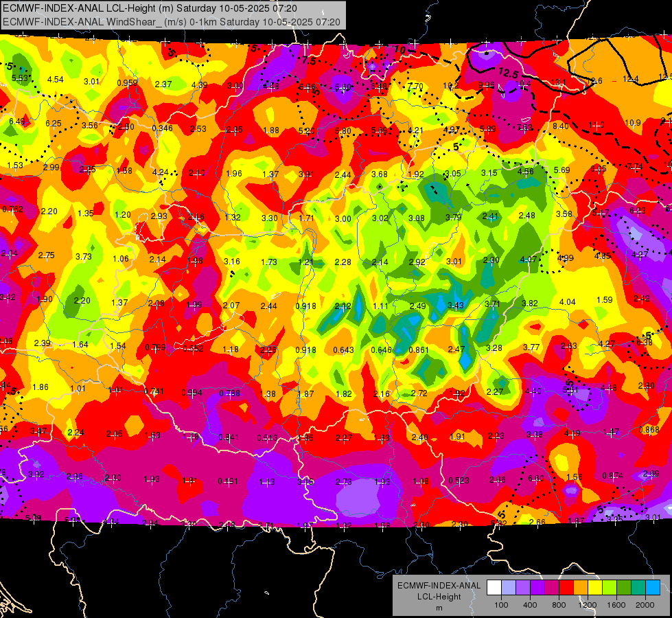Image resolution: width=672 pixels, height=618 pixels.
Task: Select the red legend color swatch
Action: point(566,588)
